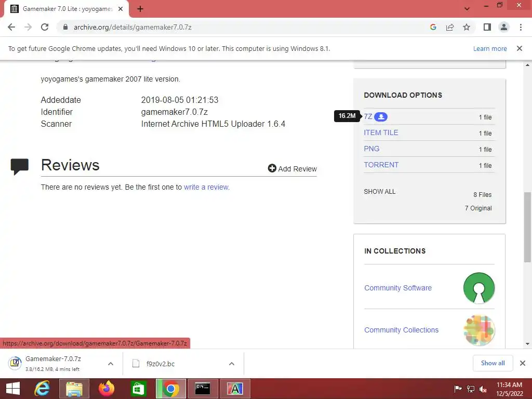View site information via the padlock icon
532x399 pixels.
point(65,27)
